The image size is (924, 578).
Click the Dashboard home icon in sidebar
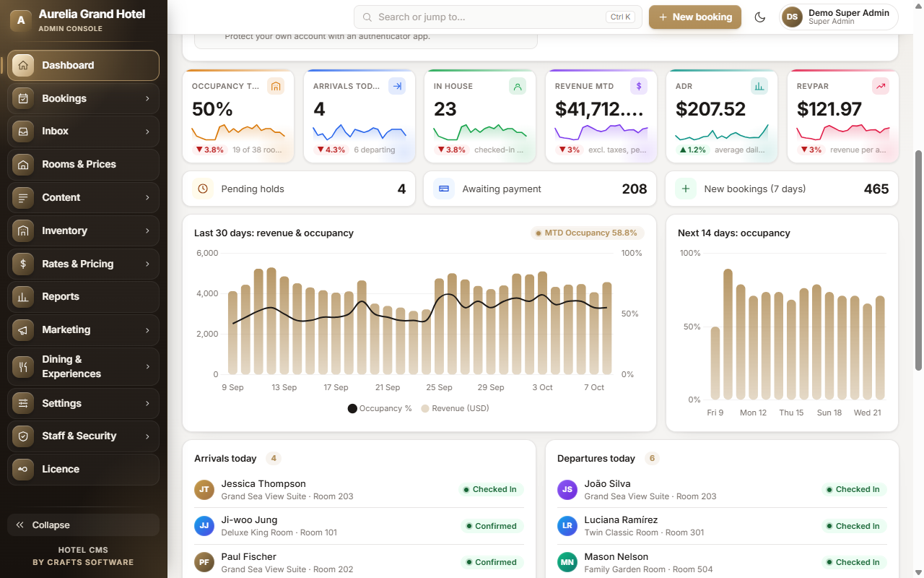(x=23, y=65)
